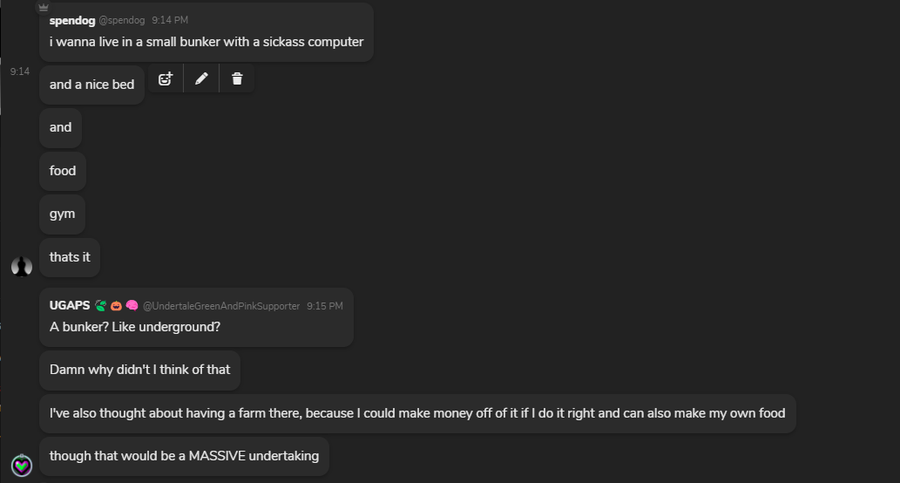Click the orange pumpkin badge beside UGAPS
This screenshot has width=900, height=483.
tap(116, 305)
